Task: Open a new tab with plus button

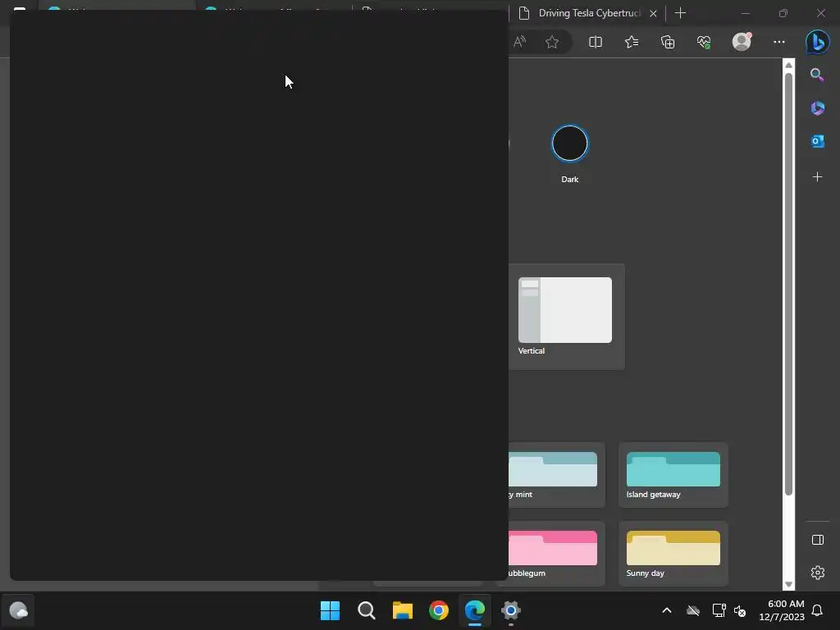Action: pyautogui.click(x=680, y=13)
